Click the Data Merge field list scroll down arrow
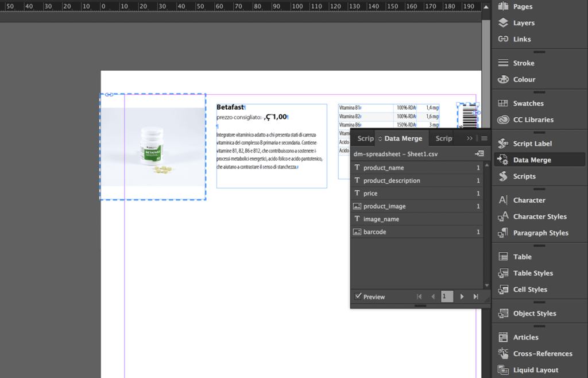The width and height of the screenshot is (588, 378). (x=487, y=286)
